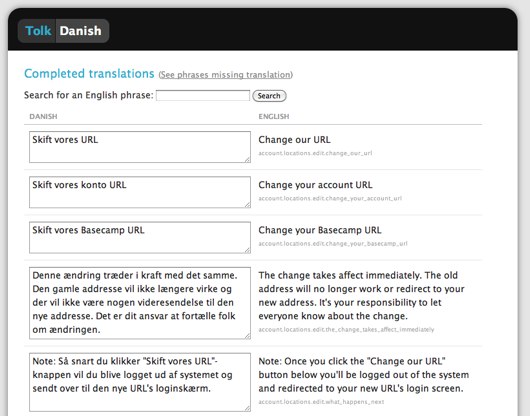The image size is (530, 416).
Task: Click the ENGLISH column header
Action: click(274, 116)
